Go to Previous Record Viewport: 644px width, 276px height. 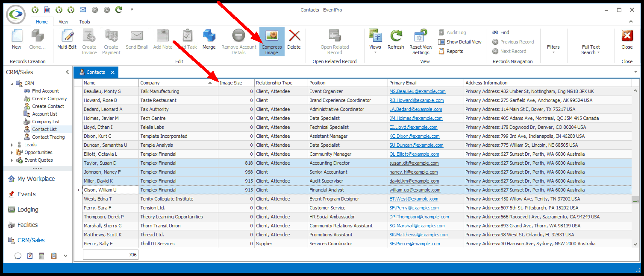coord(513,42)
